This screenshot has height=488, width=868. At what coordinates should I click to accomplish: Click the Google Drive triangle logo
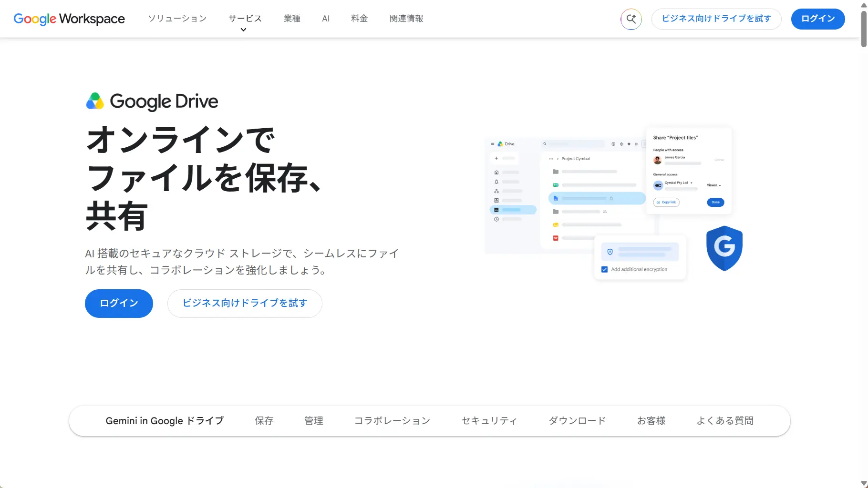(x=95, y=101)
